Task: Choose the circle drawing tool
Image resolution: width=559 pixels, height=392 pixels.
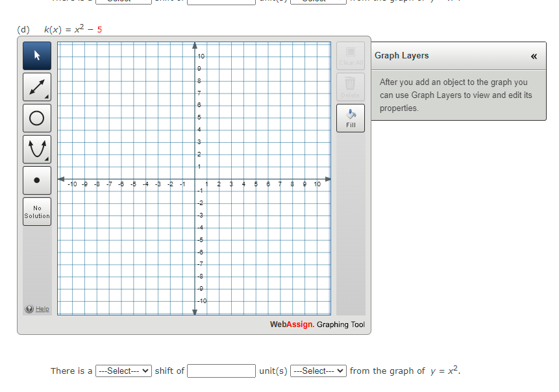Action: 36,117
